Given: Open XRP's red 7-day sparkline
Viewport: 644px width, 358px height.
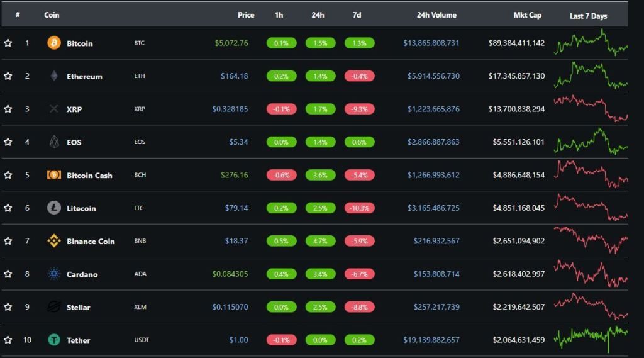Looking at the screenshot, I should click(591, 108).
